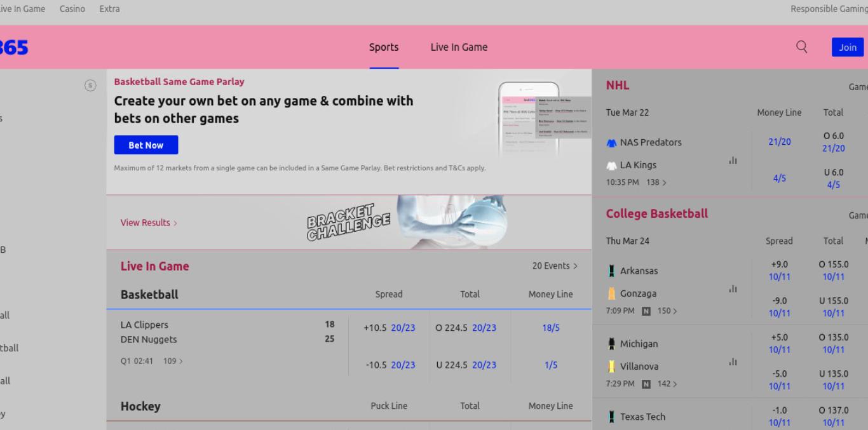This screenshot has height=430, width=868.
Task: Click the Texas Tech jersey icon
Action: 611,417
